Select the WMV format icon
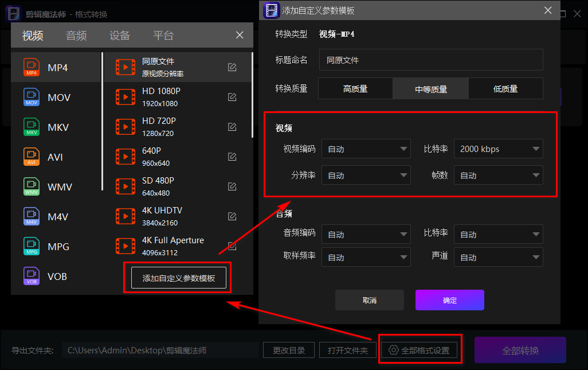Screen dimensions: 588x370 point(32,186)
